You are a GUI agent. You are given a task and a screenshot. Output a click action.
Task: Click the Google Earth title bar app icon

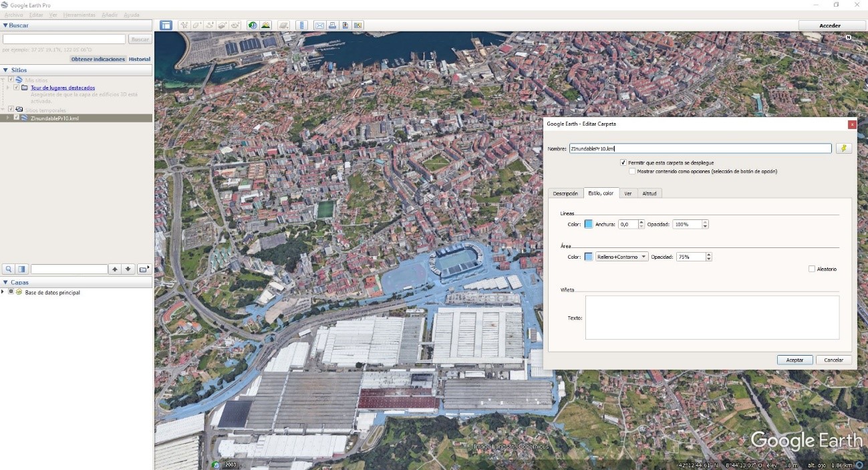tap(5, 5)
